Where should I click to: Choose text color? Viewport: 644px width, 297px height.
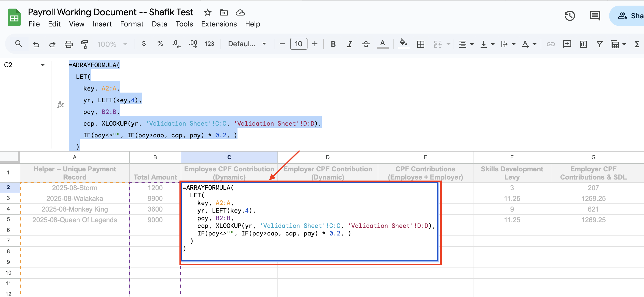tap(382, 44)
